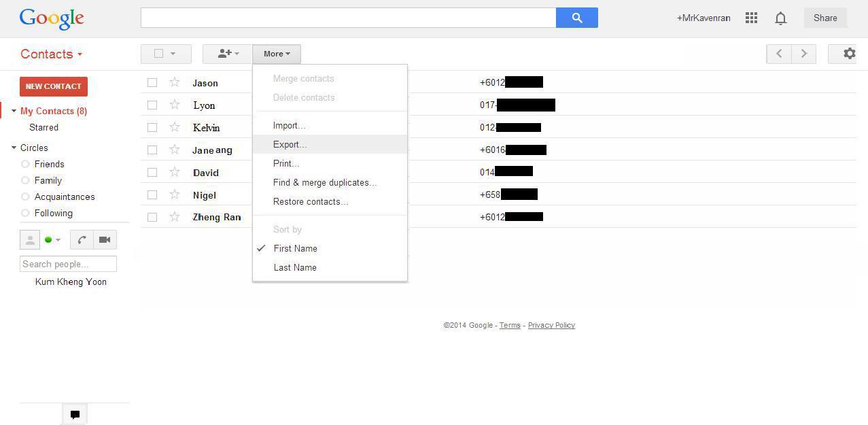Click the add-to-contacts person icon
Screen dimensions: 868x425
point(227,54)
